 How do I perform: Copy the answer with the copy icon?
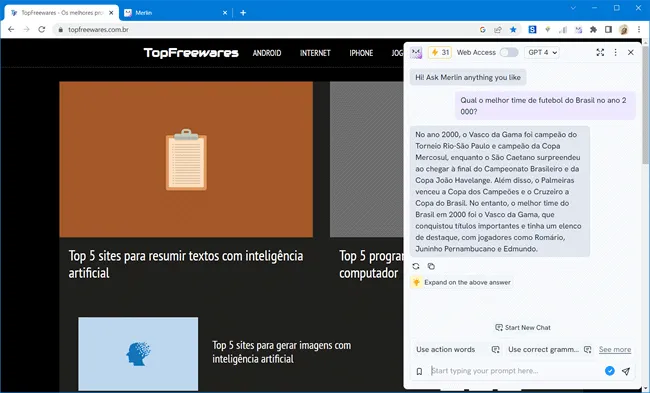pos(431,266)
